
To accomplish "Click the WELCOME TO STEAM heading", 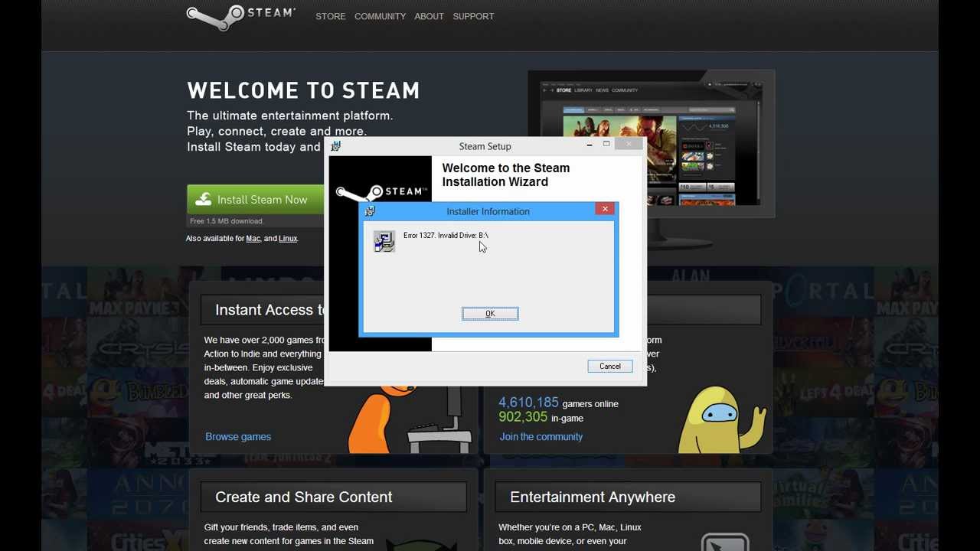I will [x=304, y=91].
